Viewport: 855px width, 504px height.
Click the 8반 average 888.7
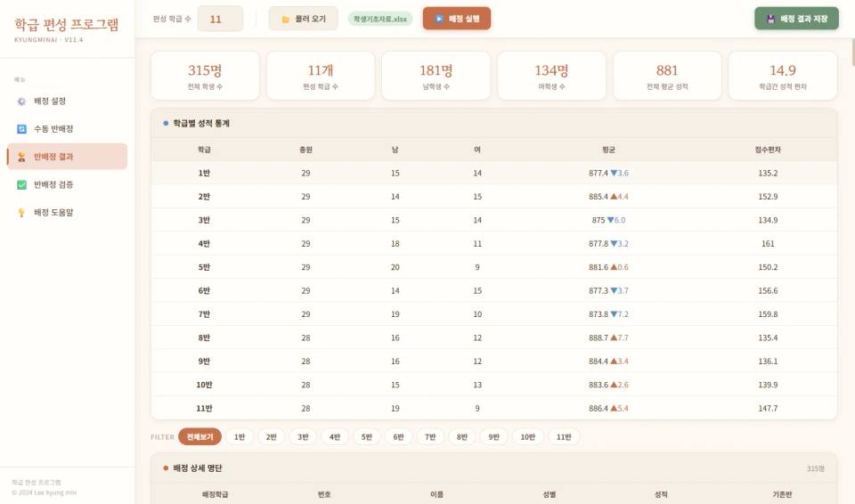(x=598, y=337)
